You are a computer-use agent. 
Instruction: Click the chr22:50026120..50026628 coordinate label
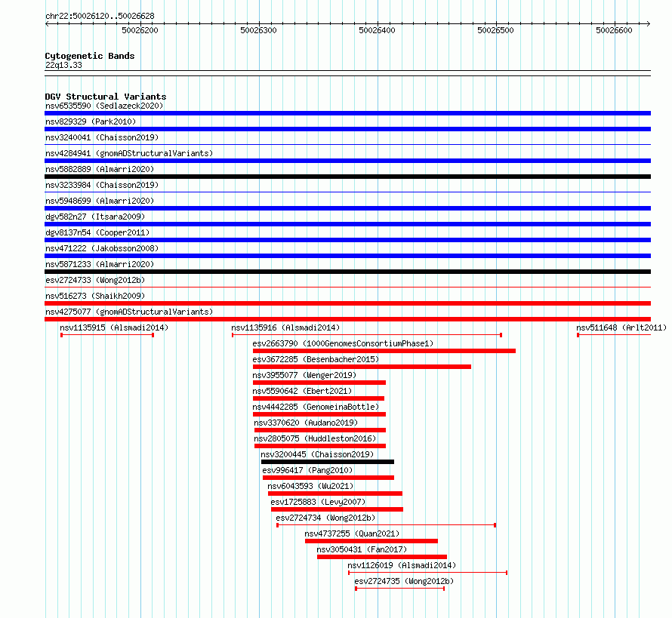point(100,16)
